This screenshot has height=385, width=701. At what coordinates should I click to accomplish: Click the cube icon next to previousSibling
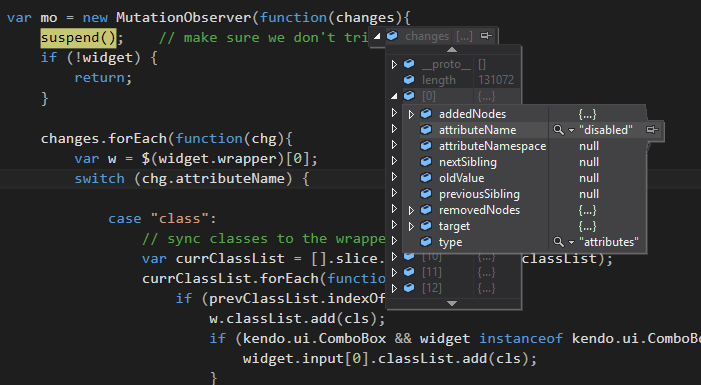(427, 194)
